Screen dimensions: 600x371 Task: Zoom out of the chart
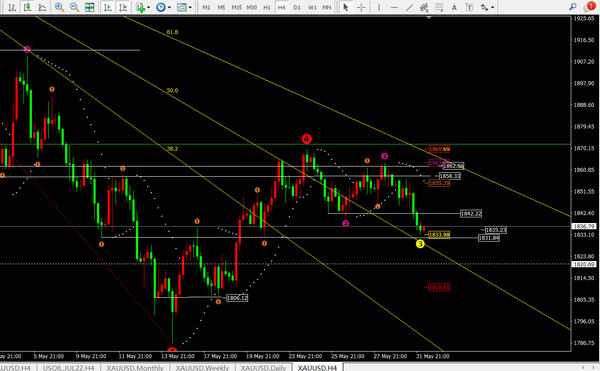click(74, 7)
